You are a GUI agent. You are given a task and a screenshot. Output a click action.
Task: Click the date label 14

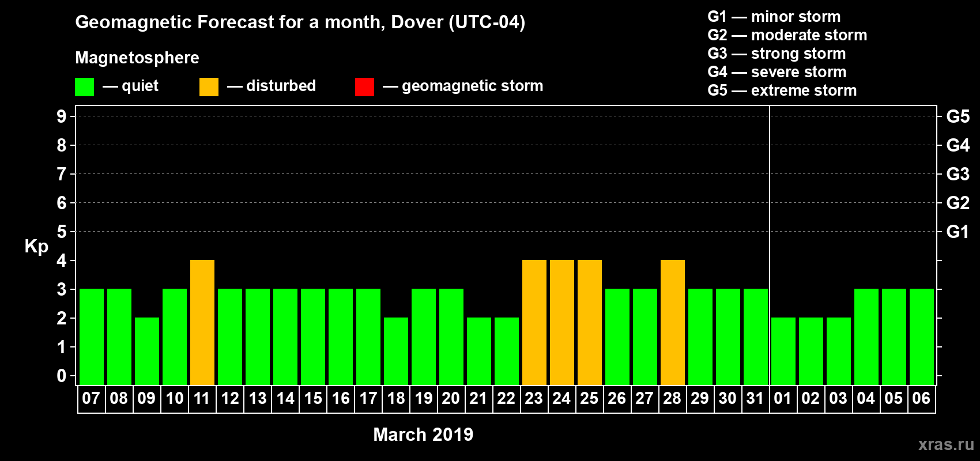pyautogui.click(x=285, y=399)
